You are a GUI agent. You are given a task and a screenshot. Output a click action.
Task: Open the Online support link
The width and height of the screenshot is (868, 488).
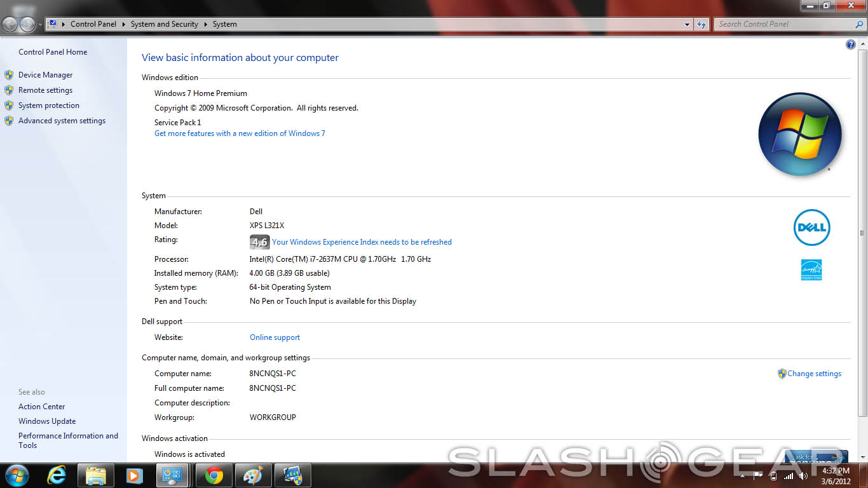275,337
